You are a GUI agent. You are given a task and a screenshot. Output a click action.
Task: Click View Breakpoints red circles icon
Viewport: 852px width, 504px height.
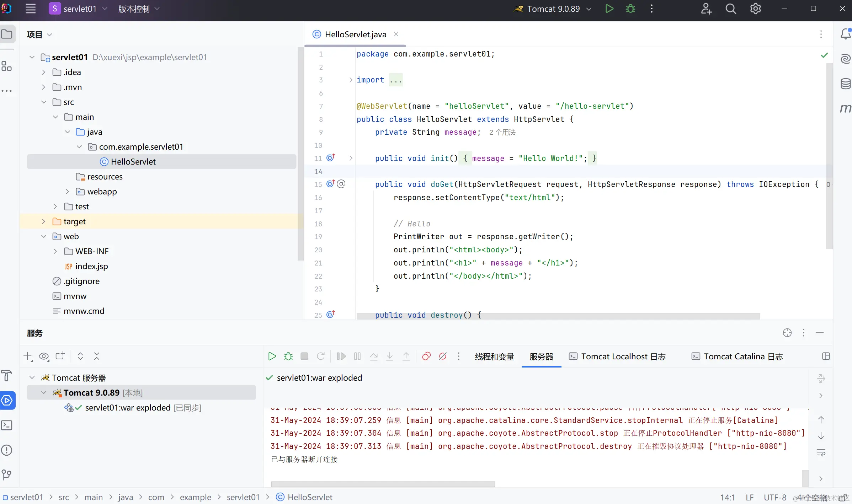coord(426,356)
